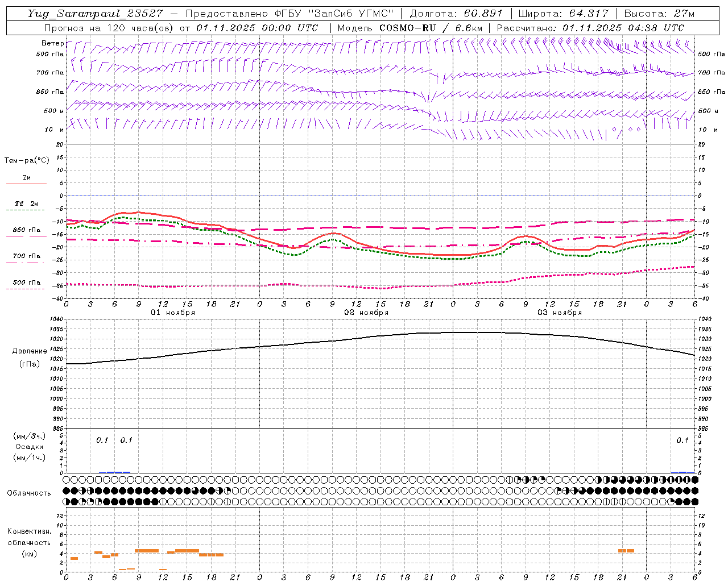Click the orange convective bar near hour 21 on 03 ноября
The width and height of the screenshot is (728, 582).
tap(626, 551)
